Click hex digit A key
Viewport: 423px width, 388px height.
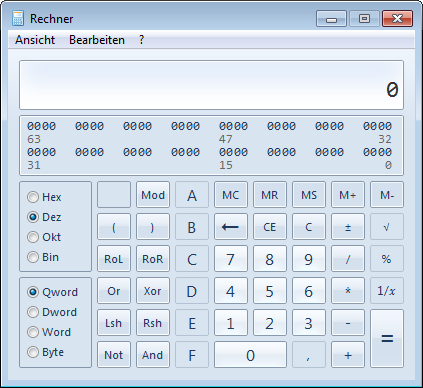[x=192, y=195]
